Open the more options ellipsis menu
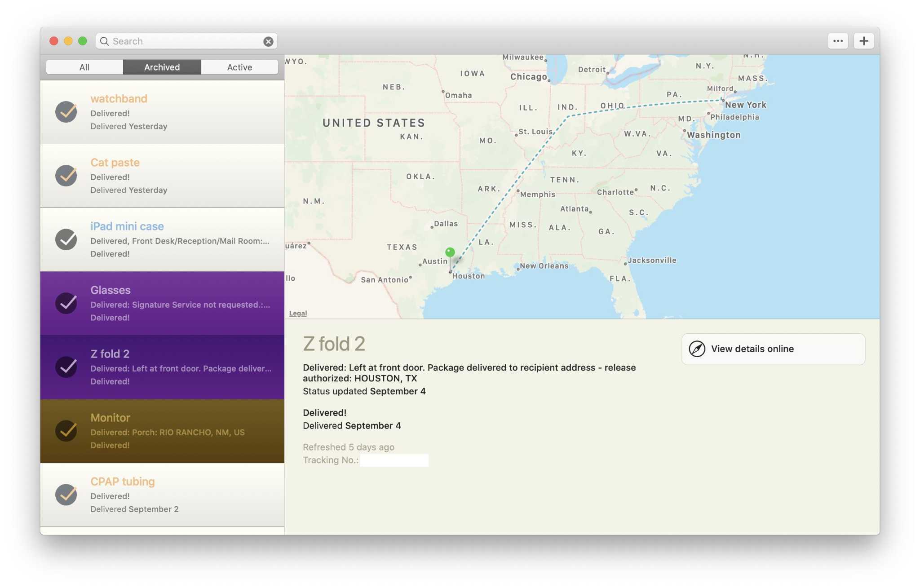The image size is (920, 588). point(837,41)
